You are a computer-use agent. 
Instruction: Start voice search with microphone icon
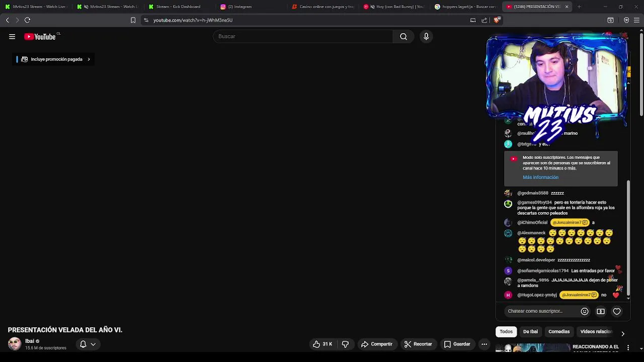click(x=426, y=36)
